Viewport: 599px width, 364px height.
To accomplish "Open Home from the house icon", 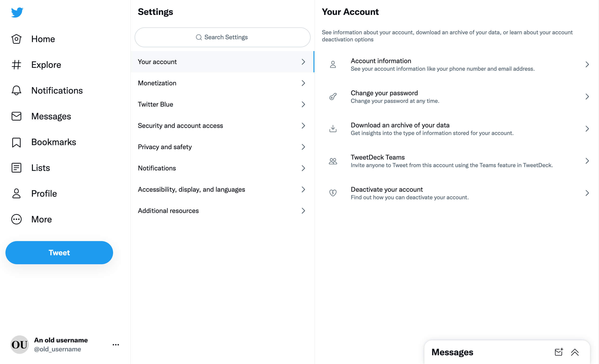I will 16,39.
